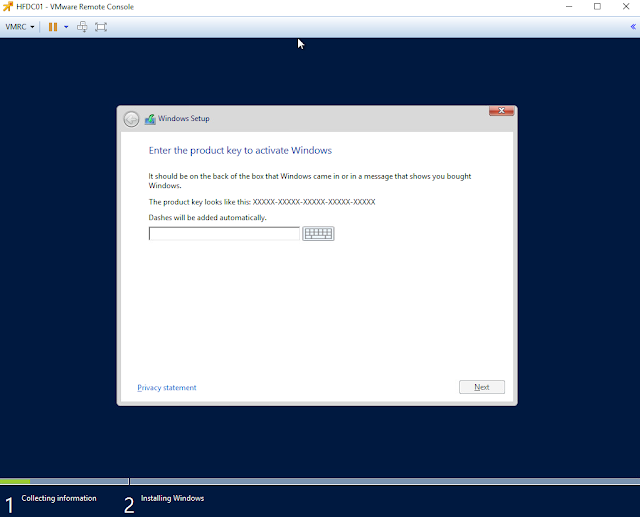Screen dimensions: 640x517
Task: Open the VMRC menu
Action: [x=20, y=27]
